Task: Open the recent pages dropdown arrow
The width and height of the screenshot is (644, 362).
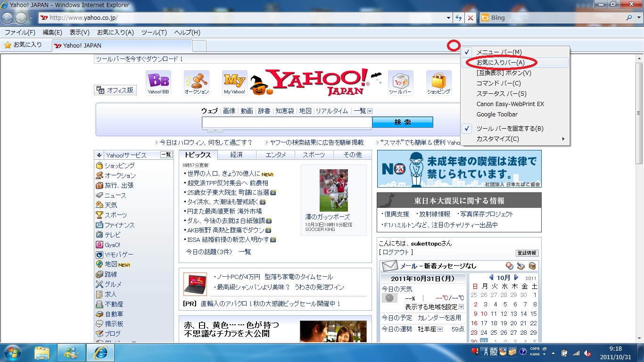Action: [x=31, y=18]
